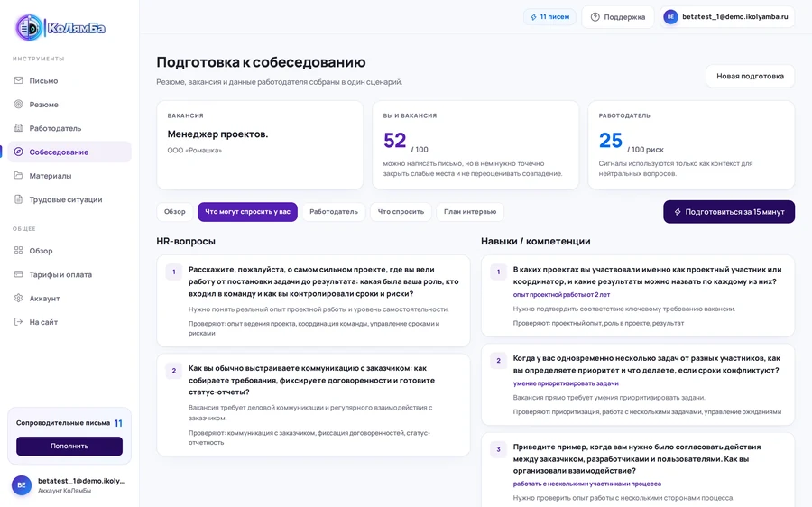
Task: Click the tag умение приоритизировать задачи
Action: [566, 383]
